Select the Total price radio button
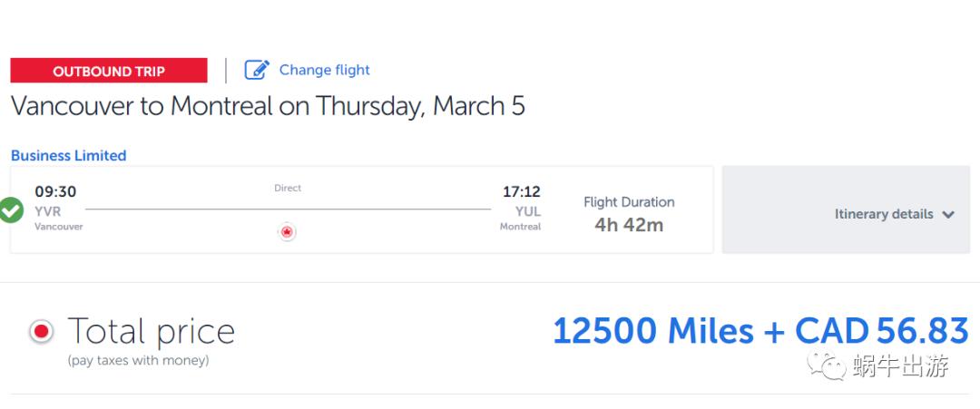This screenshot has height=409, width=980. coord(41,332)
